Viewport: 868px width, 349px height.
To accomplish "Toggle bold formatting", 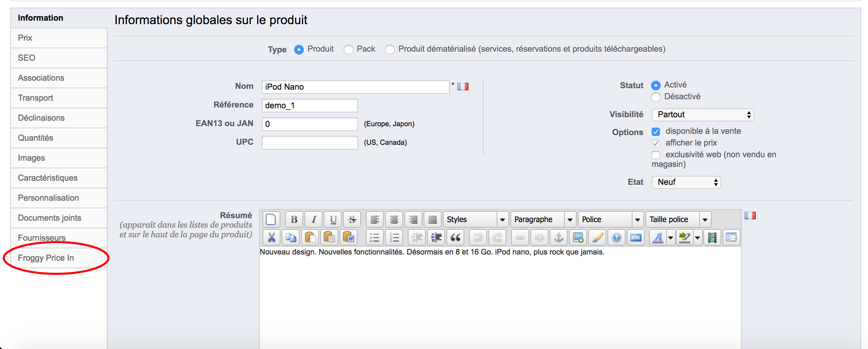I will (x=294, y=219).
